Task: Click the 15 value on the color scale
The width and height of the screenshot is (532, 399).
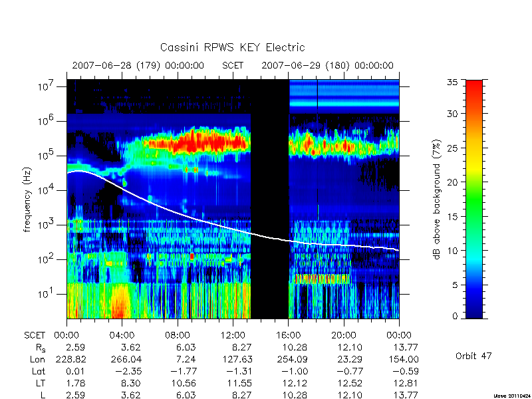Action: [x=452, y=217]
